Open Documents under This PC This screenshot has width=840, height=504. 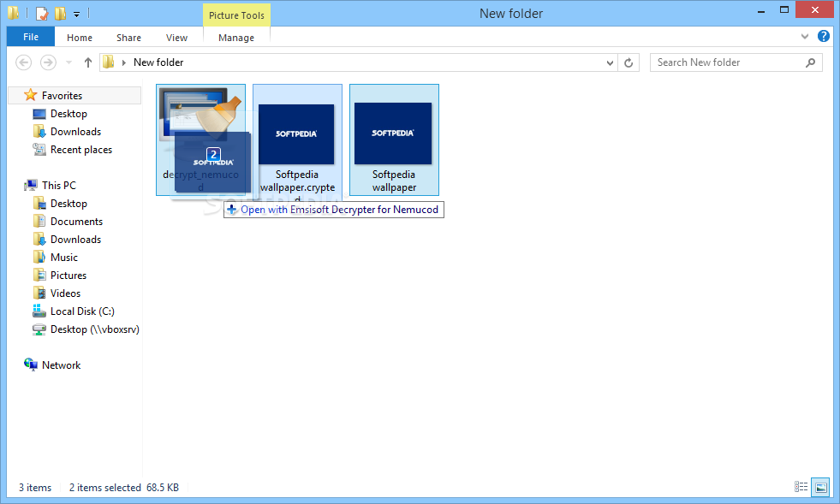(76, 222)
